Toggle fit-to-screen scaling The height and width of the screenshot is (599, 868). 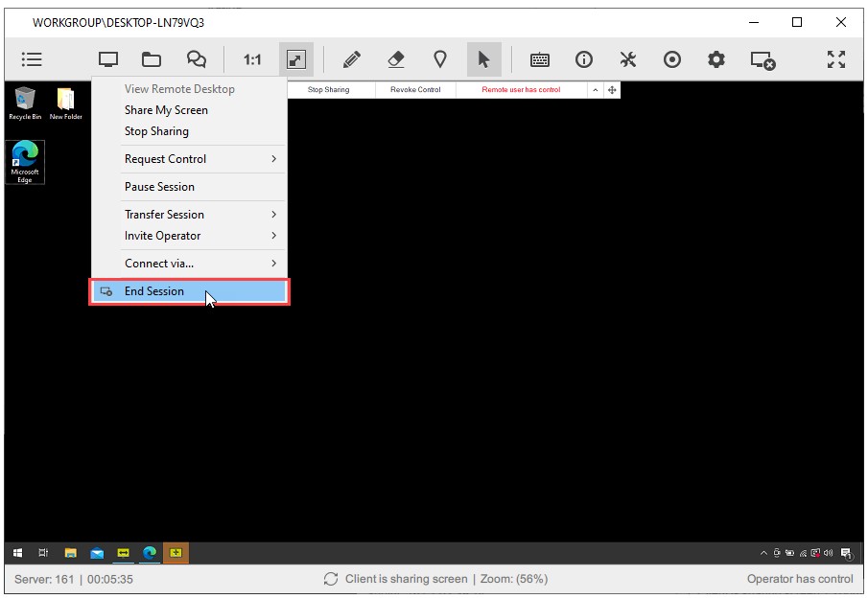295,58
